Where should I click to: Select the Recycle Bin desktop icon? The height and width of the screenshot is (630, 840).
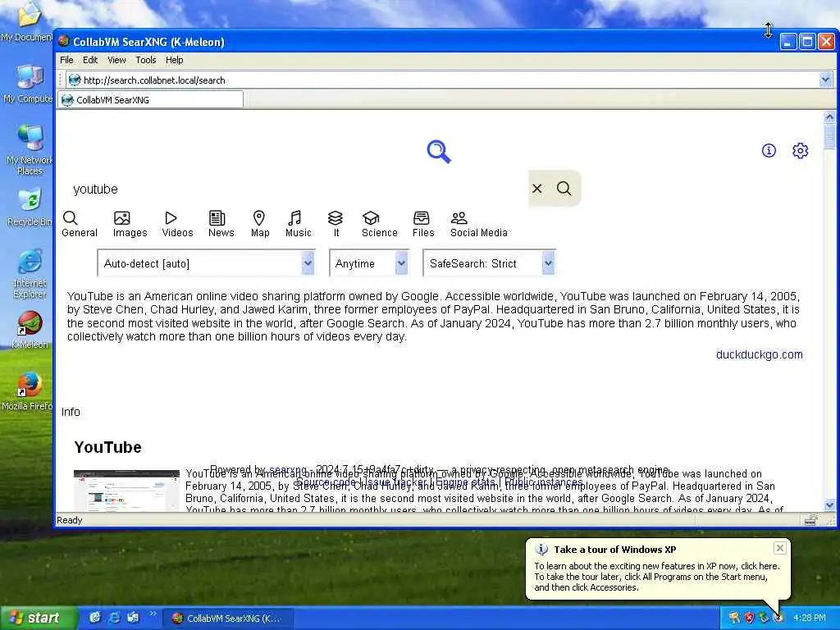pos(30,208)
